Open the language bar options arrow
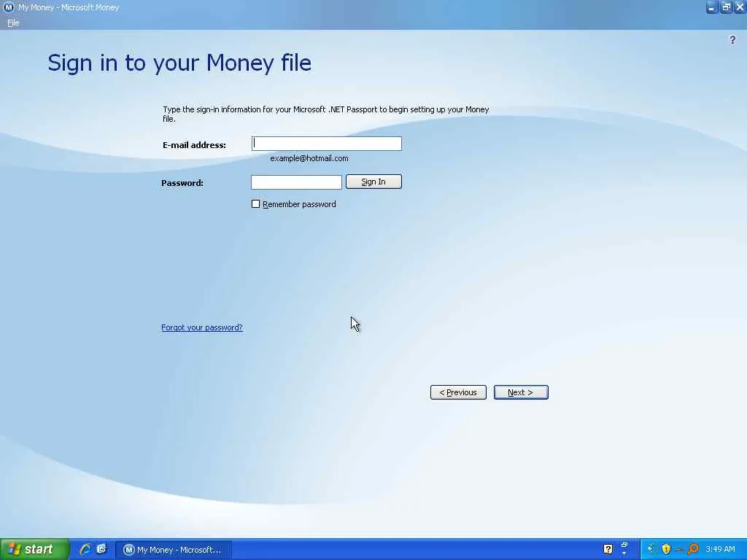The image size is (747, 560). click(624, 553)
